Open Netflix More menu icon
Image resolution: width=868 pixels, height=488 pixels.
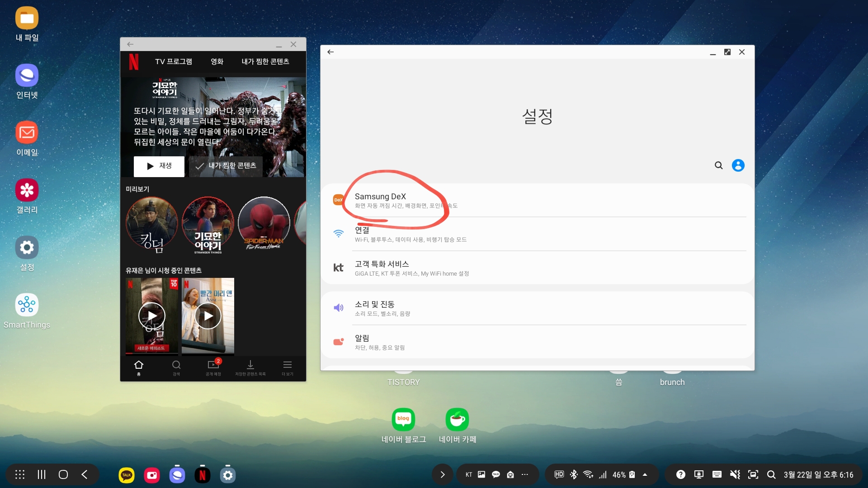(288, 365)
